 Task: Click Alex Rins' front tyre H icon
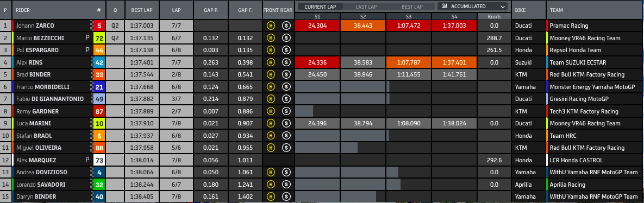[271, 62]
